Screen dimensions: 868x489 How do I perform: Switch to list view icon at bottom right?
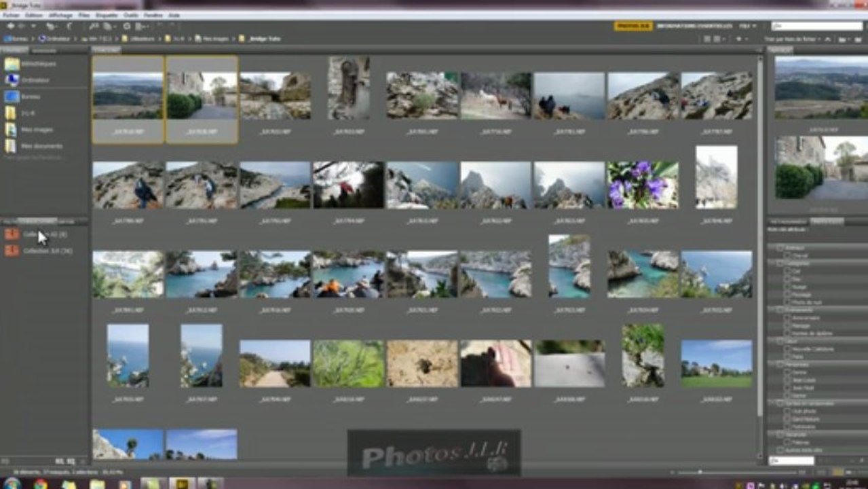click(x=861, y=472)
